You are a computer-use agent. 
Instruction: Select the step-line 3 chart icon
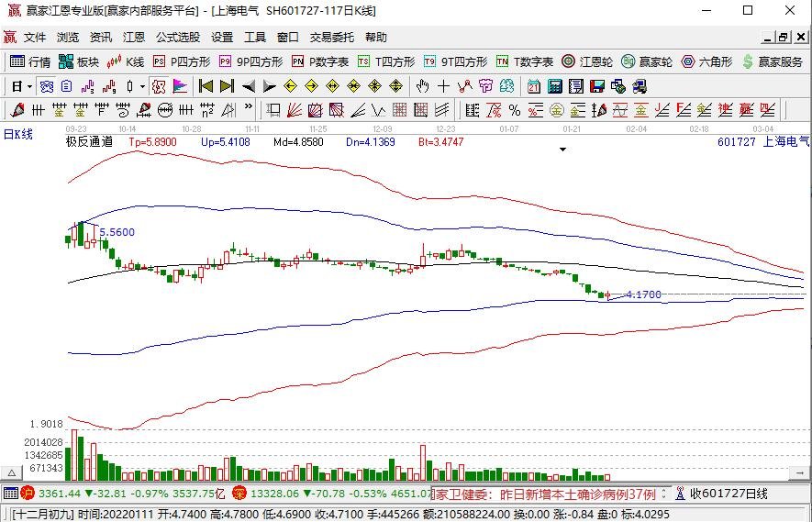tap(88, 86)
